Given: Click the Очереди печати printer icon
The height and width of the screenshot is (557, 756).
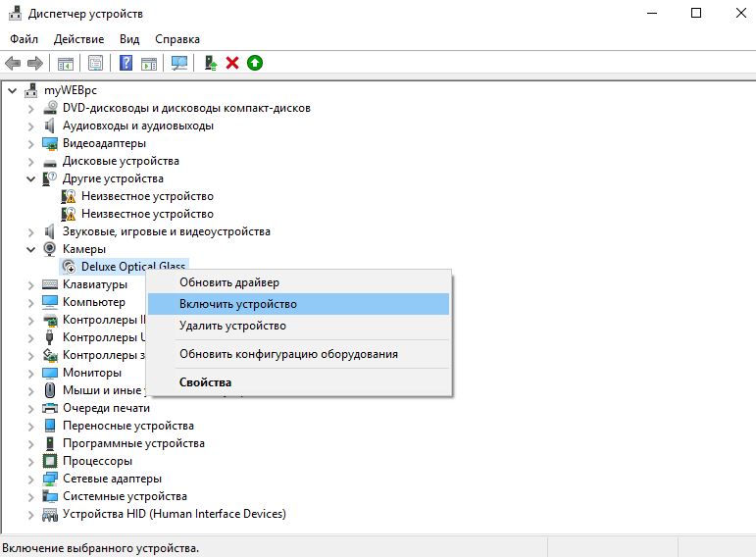Looking at the screenshot, I should (50, 408).
